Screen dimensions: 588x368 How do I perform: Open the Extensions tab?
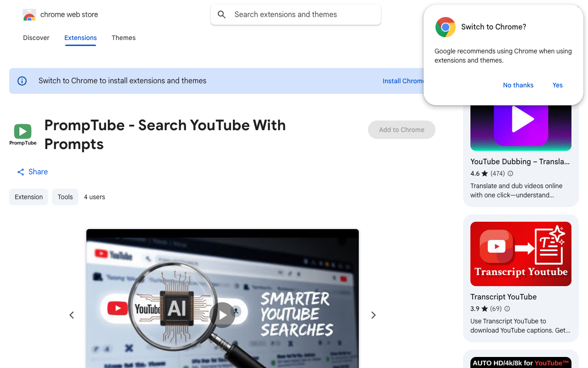click(80, 38)
